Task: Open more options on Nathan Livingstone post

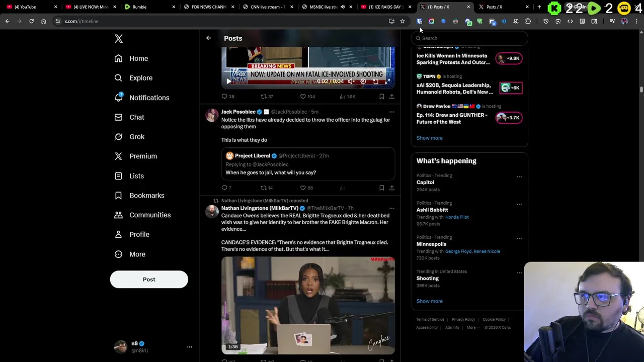Action: pos(392,208)
